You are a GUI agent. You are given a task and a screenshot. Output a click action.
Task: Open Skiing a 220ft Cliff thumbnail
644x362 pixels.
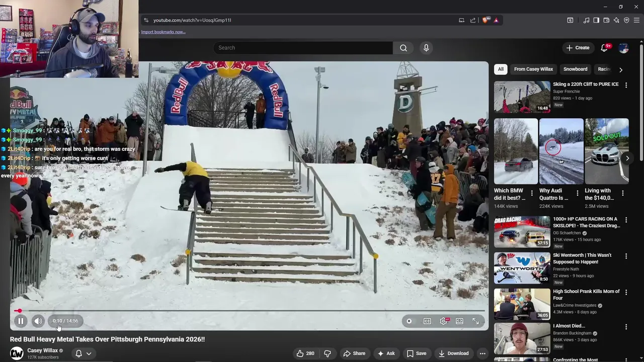522,97
